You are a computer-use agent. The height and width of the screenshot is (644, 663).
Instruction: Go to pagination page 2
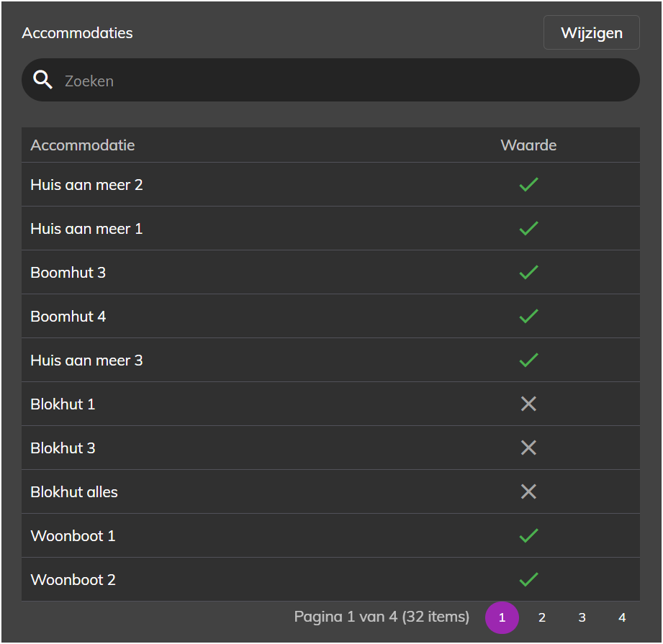[541, 618]
